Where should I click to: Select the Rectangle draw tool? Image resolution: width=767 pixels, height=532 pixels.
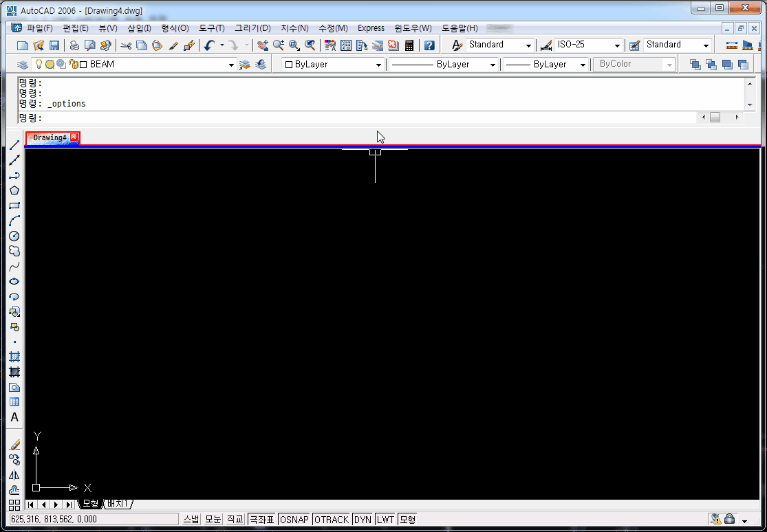14,206
